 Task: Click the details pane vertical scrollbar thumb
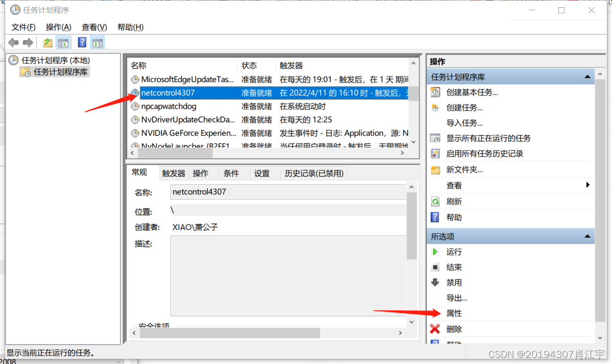click(411, 226)
